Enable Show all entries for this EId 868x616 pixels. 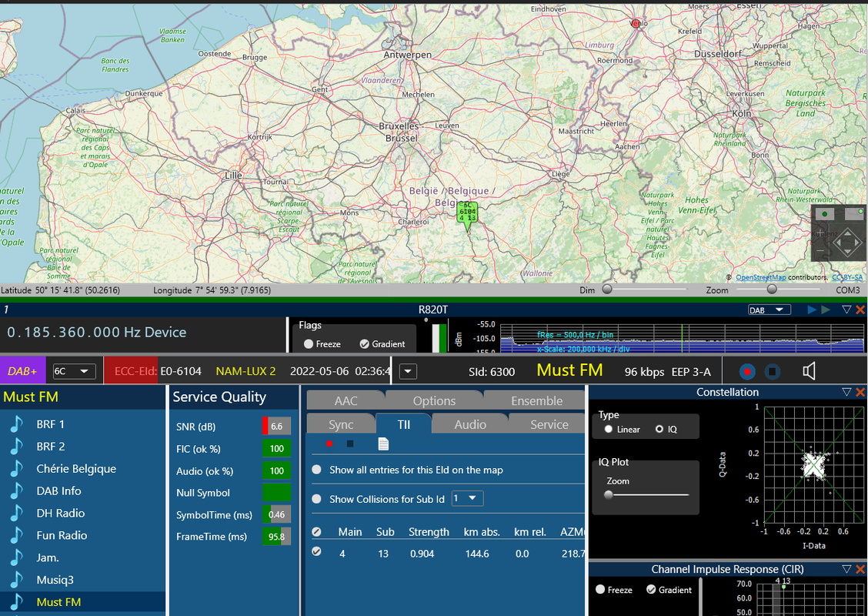(316, 470)
